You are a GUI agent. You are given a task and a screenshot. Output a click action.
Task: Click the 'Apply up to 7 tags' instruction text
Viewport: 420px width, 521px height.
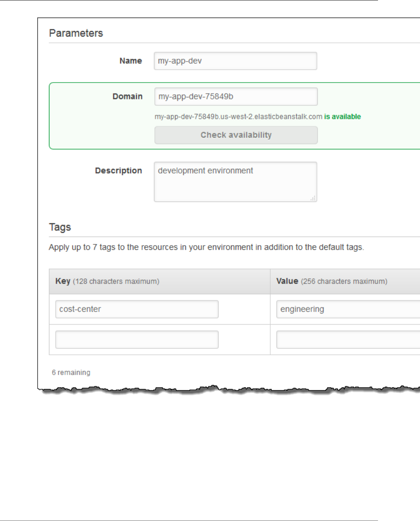click(x=206, y=247)
